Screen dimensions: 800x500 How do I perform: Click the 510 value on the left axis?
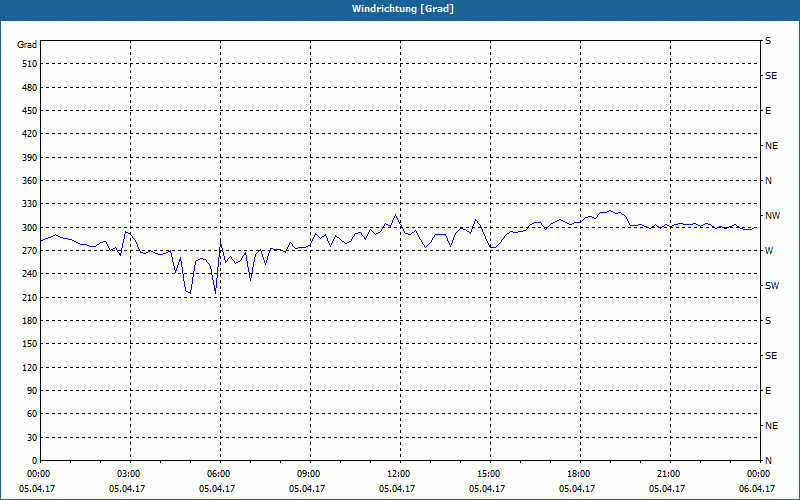(30, 64)
